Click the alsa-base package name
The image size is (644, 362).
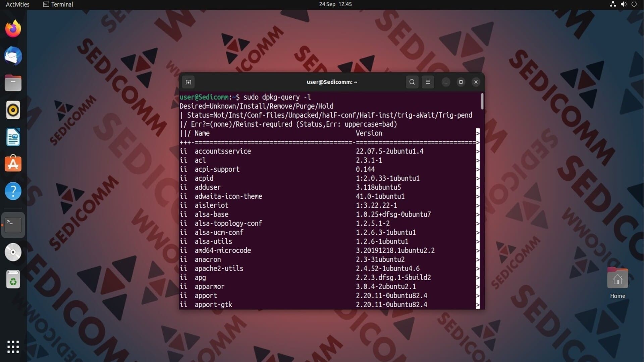coord(211,215)
